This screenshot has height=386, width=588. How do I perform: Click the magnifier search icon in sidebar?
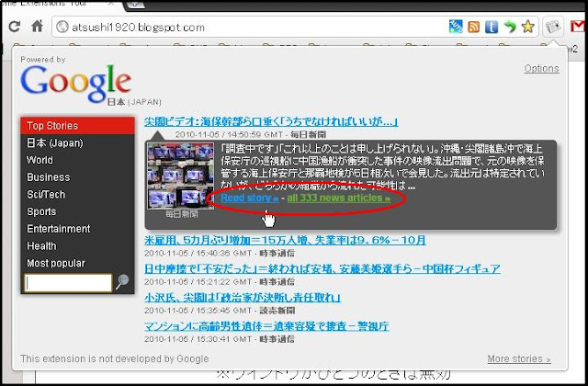pyautogui.click(x=122, y=282)
